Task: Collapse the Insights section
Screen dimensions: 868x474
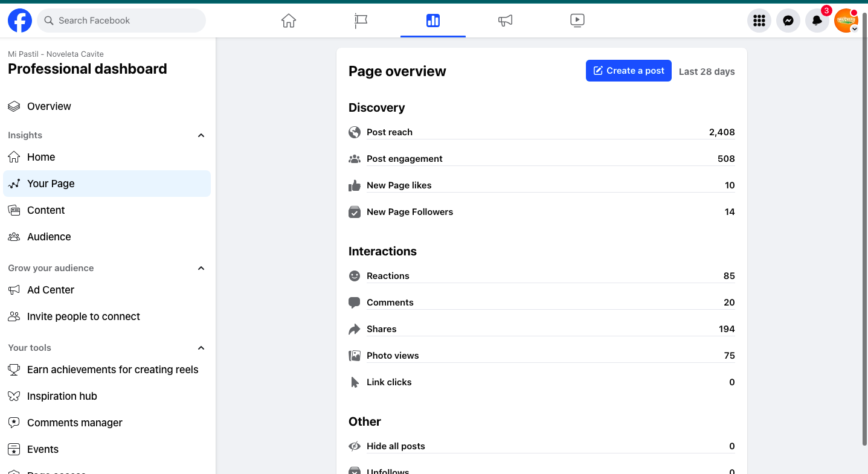Action: click(201, 135)
